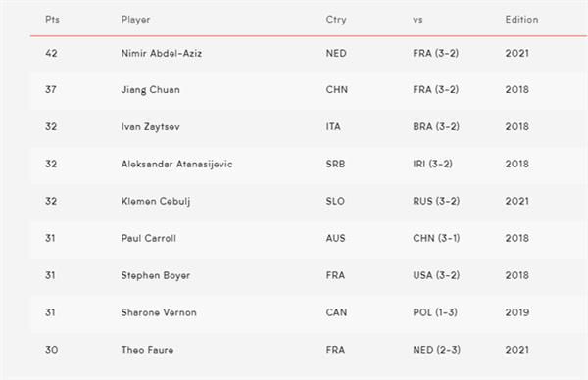Click the SLO country code
This screenshot has height=380, width=588.
(335, 201)
